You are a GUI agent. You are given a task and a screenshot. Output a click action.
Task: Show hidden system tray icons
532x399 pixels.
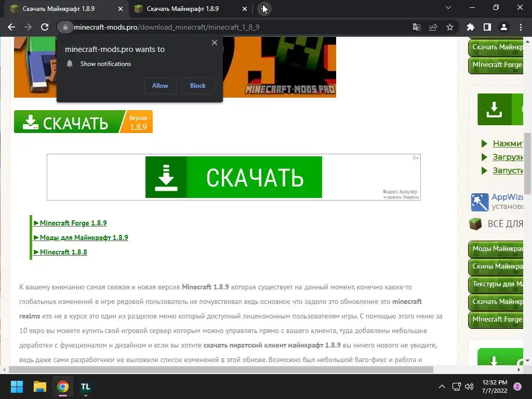coord(442,387)
